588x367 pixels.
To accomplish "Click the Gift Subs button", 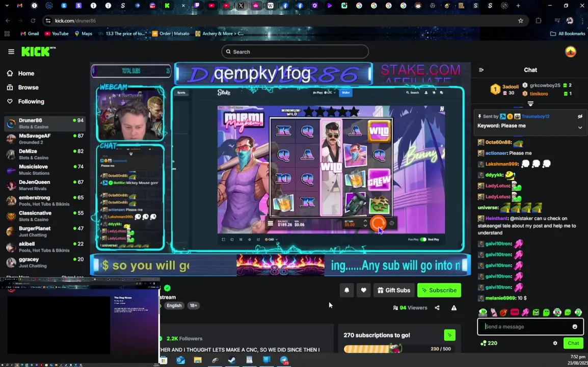I will click(x=394, y=290).
